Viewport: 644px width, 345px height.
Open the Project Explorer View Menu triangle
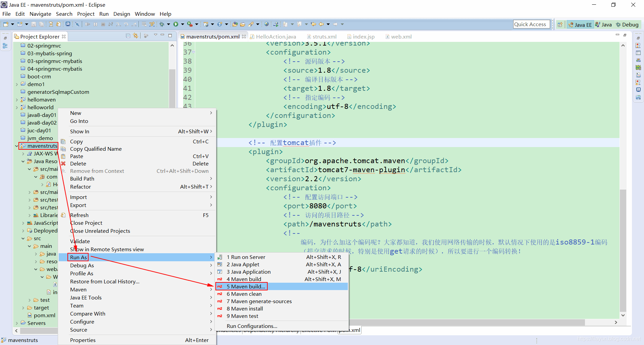coord(156,35)
